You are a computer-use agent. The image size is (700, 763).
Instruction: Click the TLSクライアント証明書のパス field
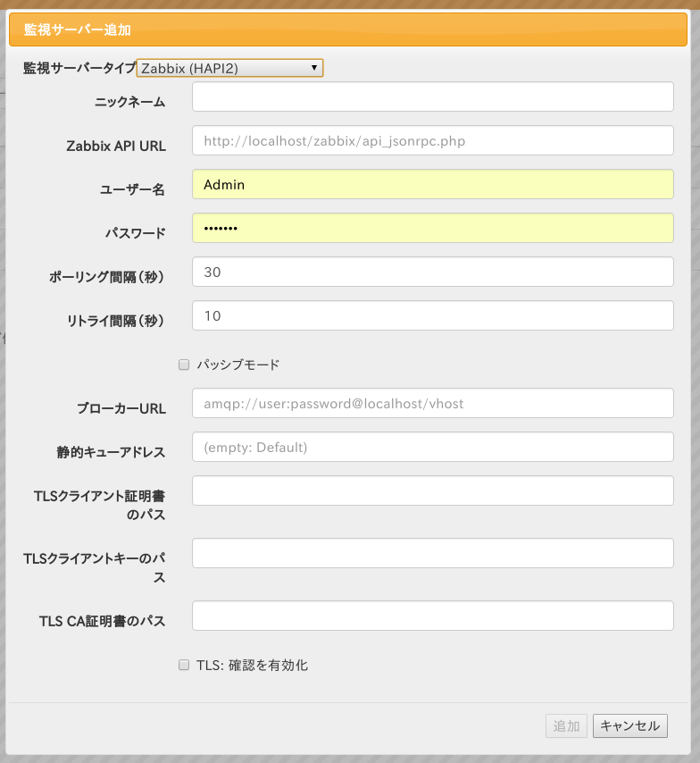click(x=432, y=490)
